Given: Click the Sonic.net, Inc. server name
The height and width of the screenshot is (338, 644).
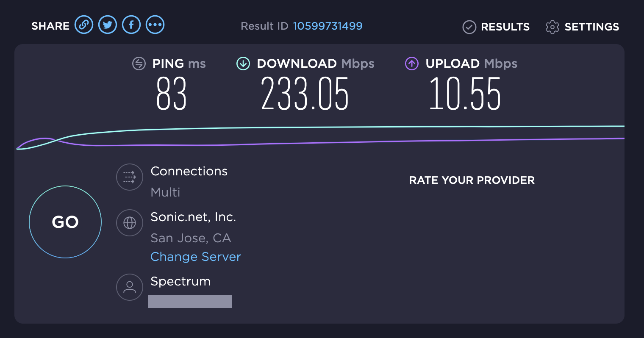Looking at the screenshot, I should (x=193, y=217).
